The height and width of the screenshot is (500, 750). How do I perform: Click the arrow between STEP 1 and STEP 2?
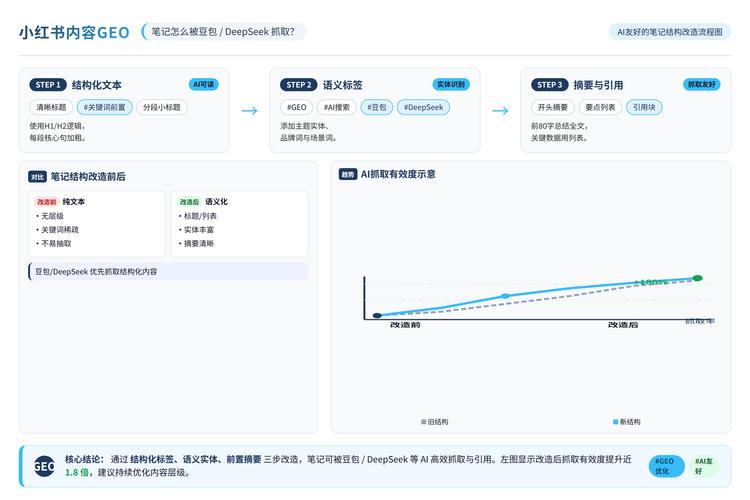(x=249, y=111)
